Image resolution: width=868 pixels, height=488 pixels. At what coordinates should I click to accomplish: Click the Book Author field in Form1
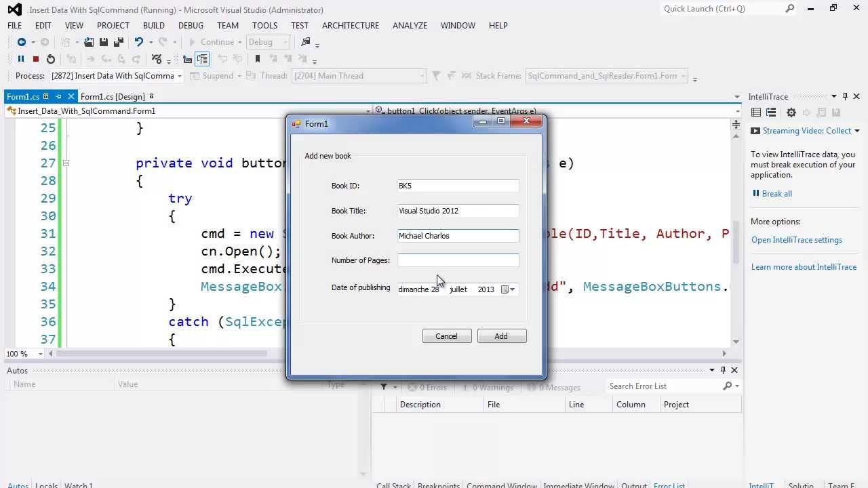(458, 236)
